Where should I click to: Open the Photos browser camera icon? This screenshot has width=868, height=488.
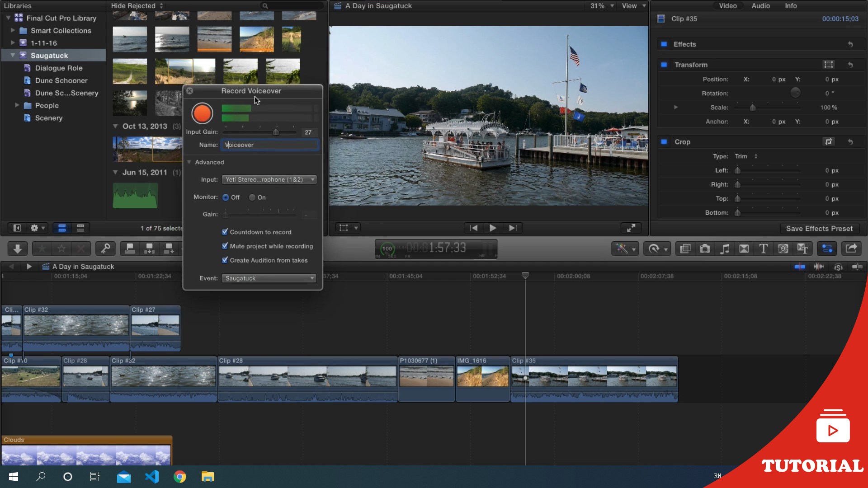(x=704, y=249)
